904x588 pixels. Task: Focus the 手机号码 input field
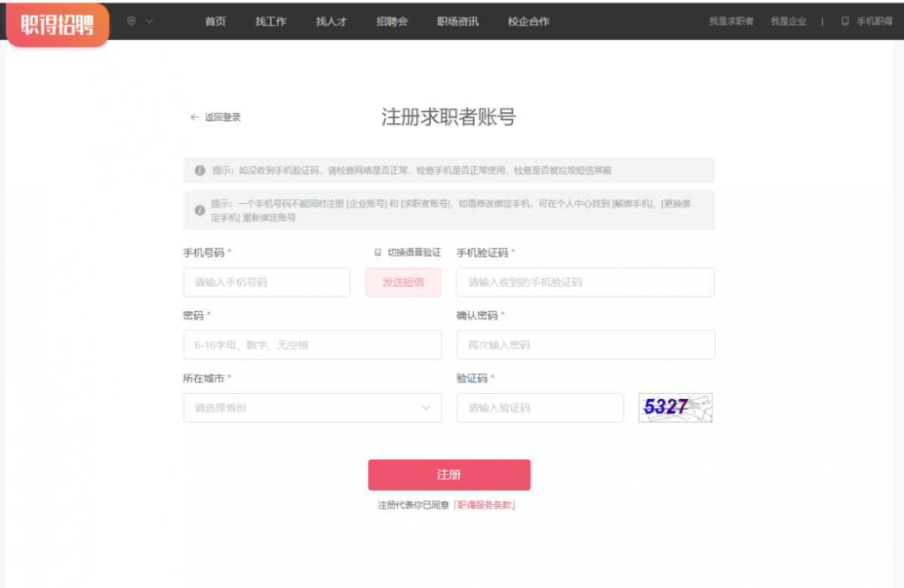(x=266, y=283)
